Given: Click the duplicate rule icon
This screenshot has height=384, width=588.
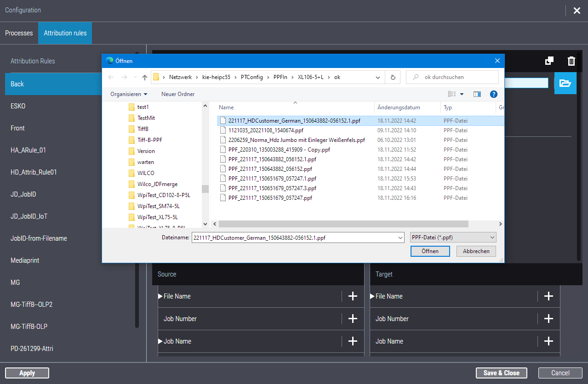Looking at the screenshot, I should [x=549, y=61].
